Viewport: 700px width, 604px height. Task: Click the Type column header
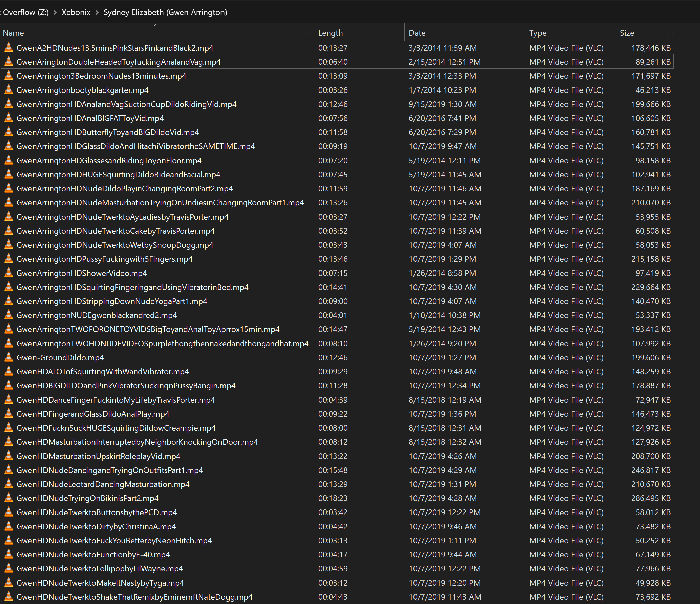point(538,33)
